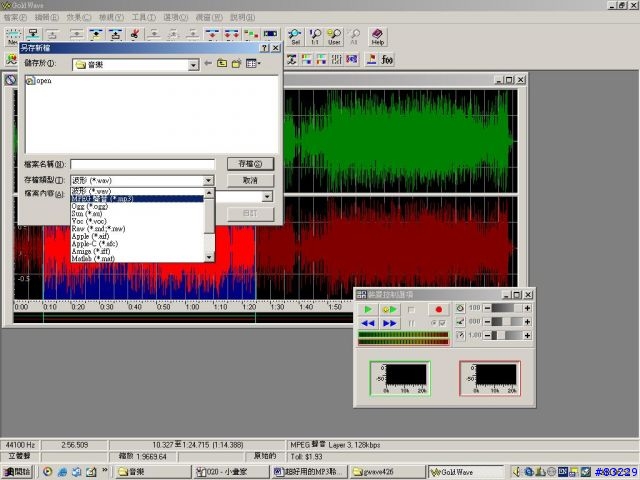
Task: Click the All zoom icon
Action: [x=353, y=37]
